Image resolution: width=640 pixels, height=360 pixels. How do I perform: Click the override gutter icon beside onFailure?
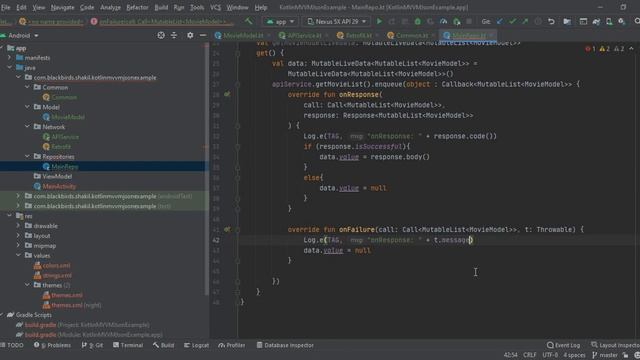[x=227, y=229]
